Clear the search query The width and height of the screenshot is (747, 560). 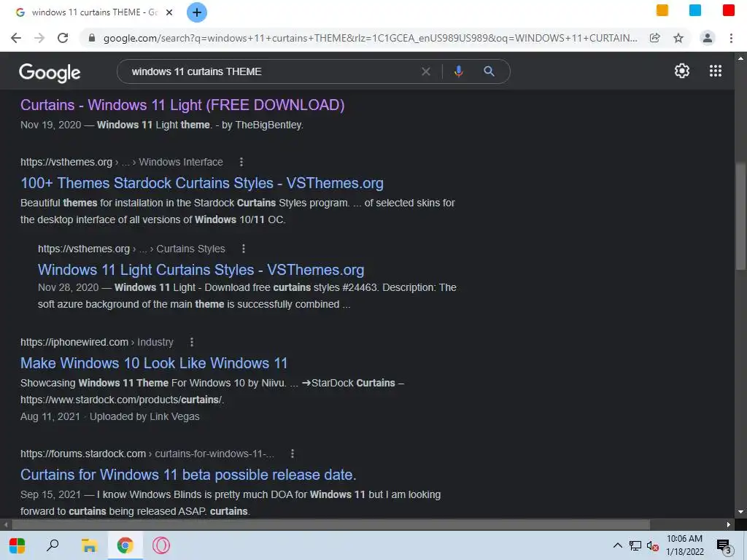[426, 71]
